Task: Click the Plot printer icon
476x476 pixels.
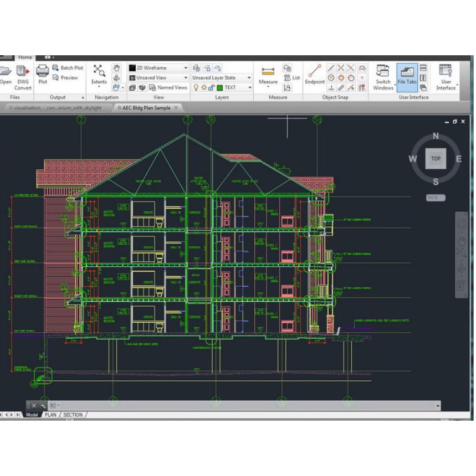Action: [x=43, y=71]
